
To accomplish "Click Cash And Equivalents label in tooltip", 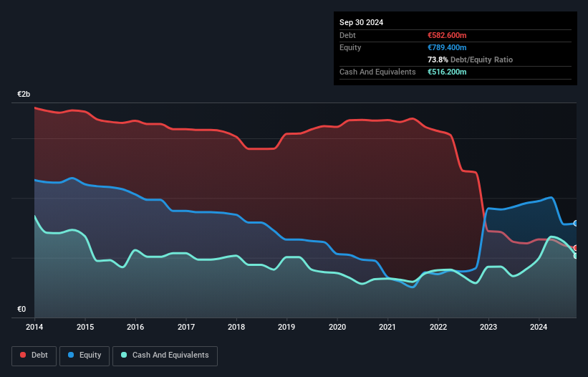I will point(377,72).
